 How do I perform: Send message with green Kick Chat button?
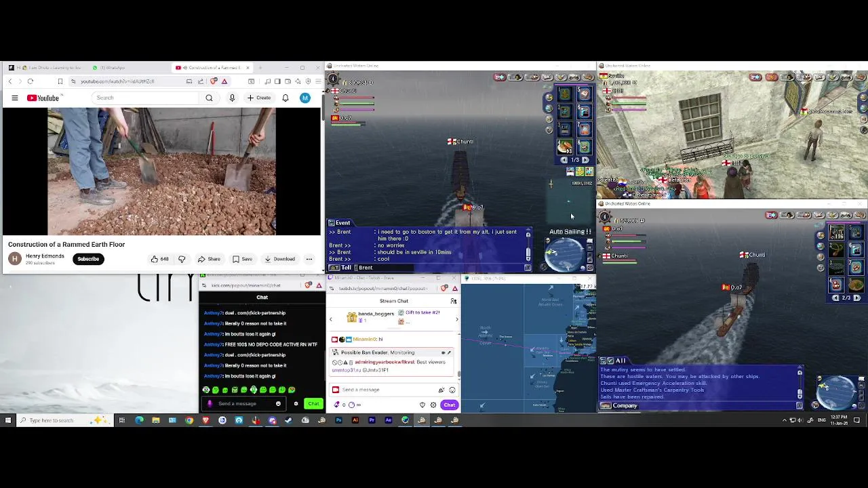coord(313,404)
